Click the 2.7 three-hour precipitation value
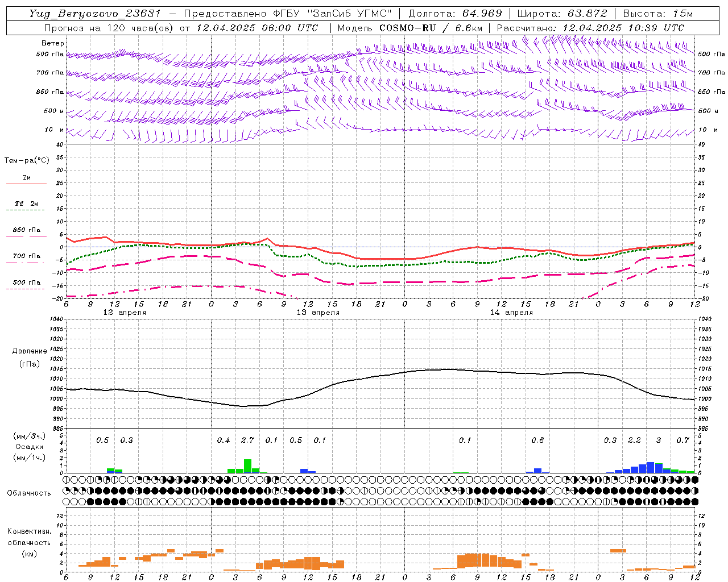Image resolution: width=728 pixels, height=582 pixels. [x=247, y=440]
